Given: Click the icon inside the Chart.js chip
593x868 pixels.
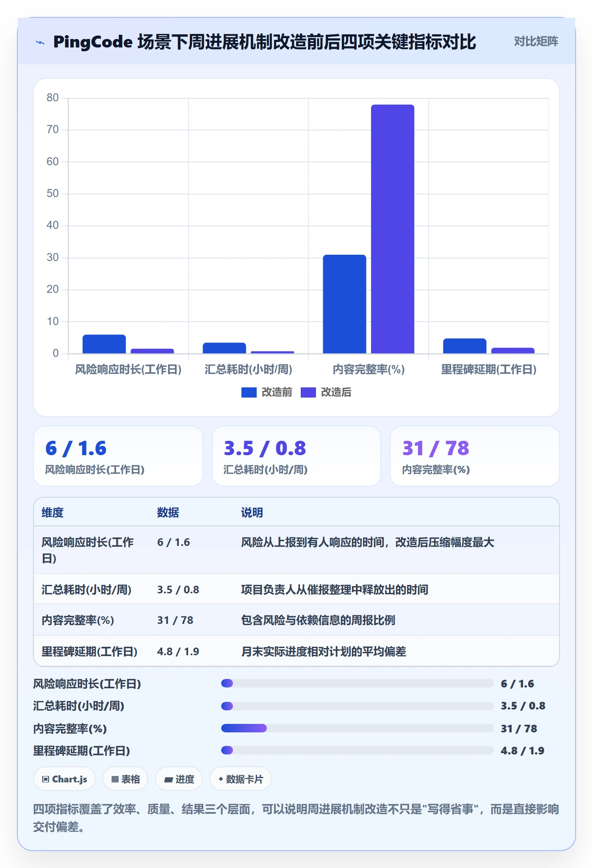Looking at the screenshot, I should [46, 779].
